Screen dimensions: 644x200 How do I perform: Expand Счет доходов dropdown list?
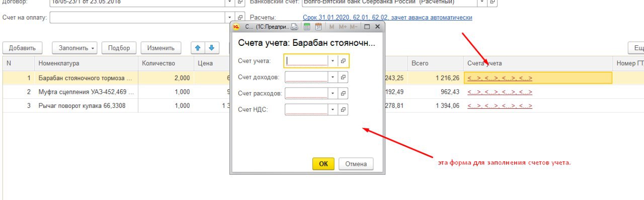[333, 77]
